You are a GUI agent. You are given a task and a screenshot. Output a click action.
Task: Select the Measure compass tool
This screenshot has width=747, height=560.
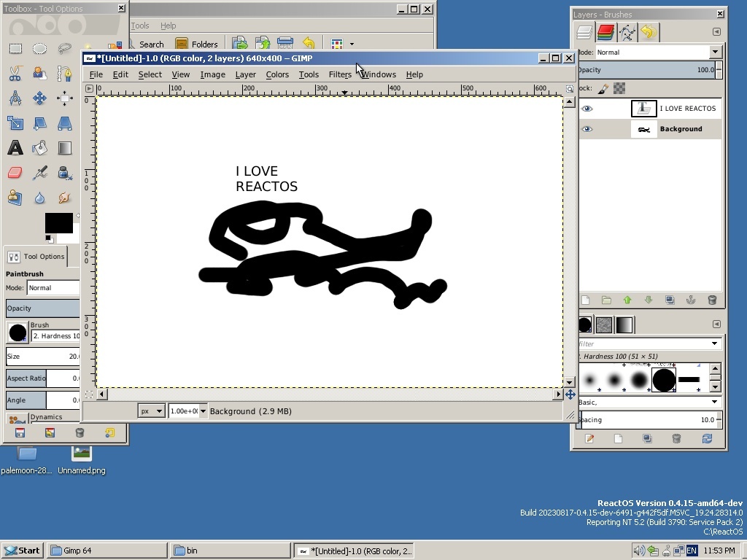click(15, 98)
